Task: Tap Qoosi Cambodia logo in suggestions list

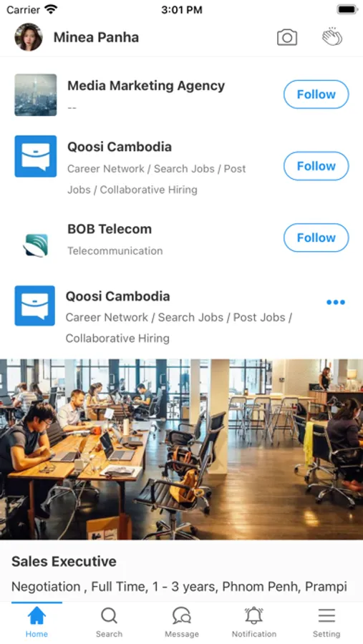Action: [x=36, y=156]
